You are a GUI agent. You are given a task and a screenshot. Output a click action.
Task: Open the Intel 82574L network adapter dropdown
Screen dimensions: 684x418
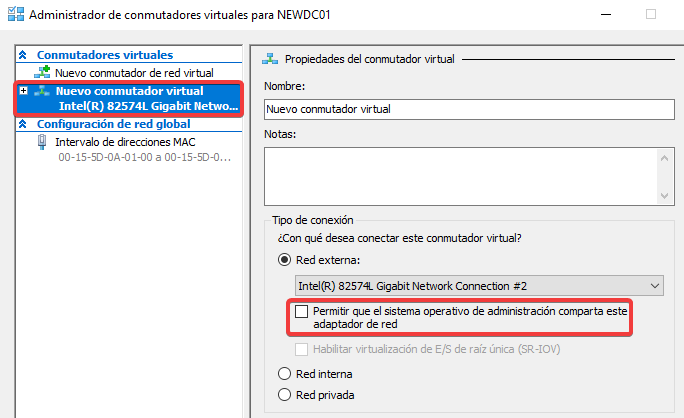coord(655,287)
